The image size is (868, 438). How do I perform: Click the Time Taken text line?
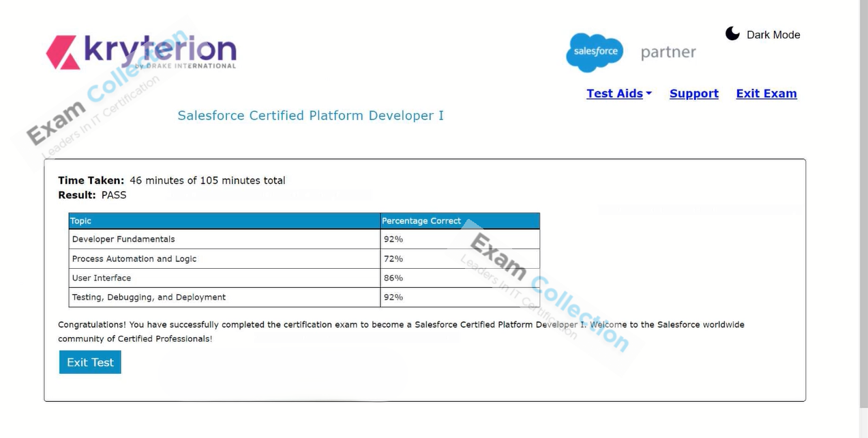(x=172, y=181)
